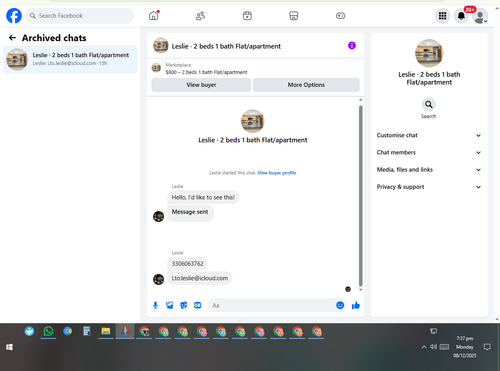Open the Marketplace storefront icon

[294, 16]
